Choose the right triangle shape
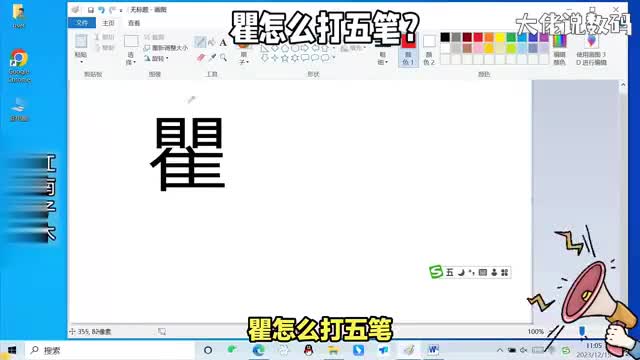 click(264, 48)
